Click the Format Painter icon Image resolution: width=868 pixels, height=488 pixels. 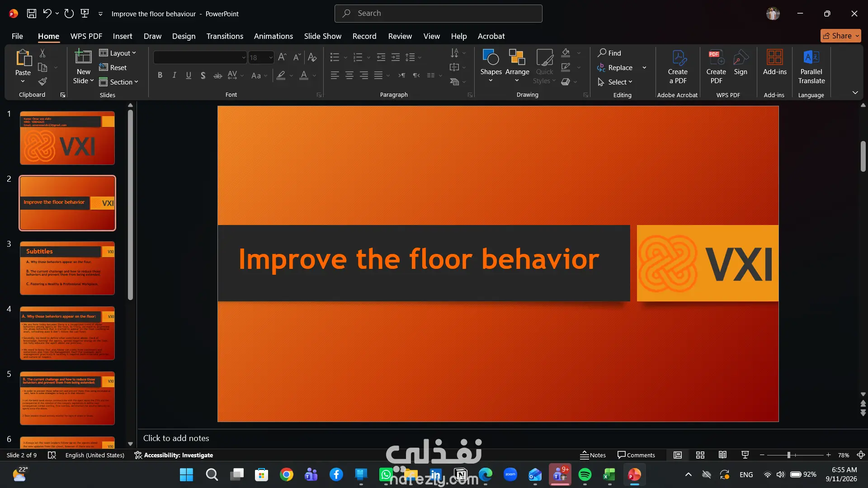[x=42, y=82]
